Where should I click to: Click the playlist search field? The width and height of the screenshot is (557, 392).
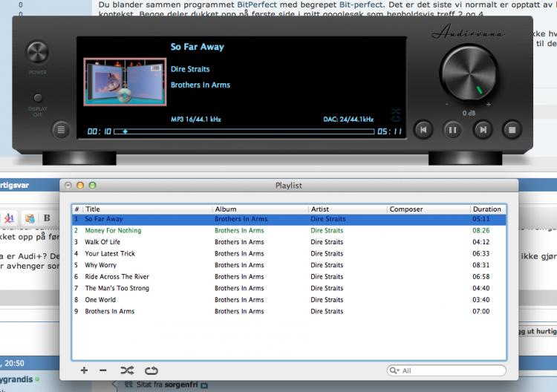pyautogui.click(x=446, y=370)
